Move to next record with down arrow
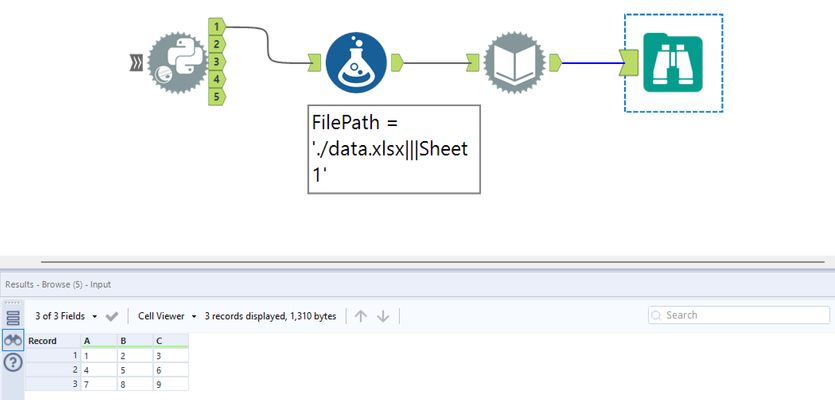This screenshot has height=400, width=835. (383, 316)
